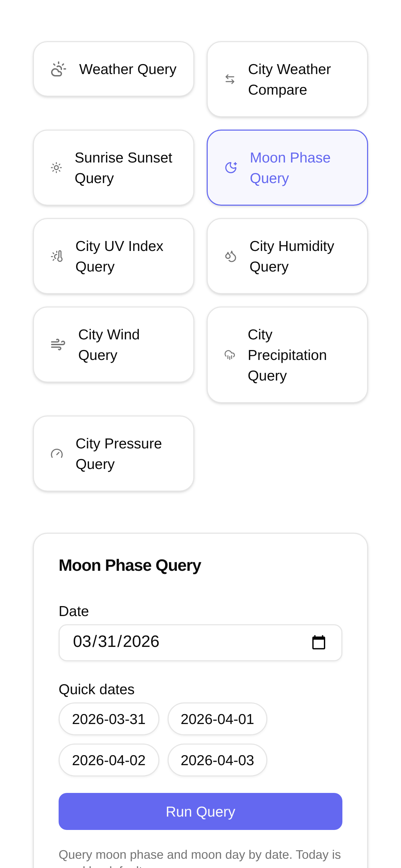Click the gauge icon on City Pressure Query
Image resolution: width=401 pixels, height=868 pixels.
57,454
